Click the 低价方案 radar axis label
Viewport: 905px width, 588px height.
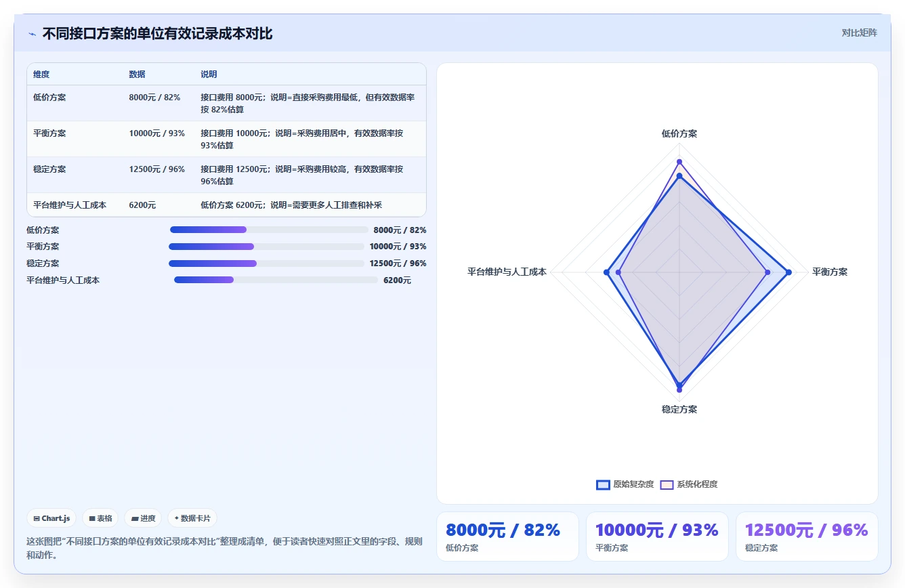tap(679, 134)
